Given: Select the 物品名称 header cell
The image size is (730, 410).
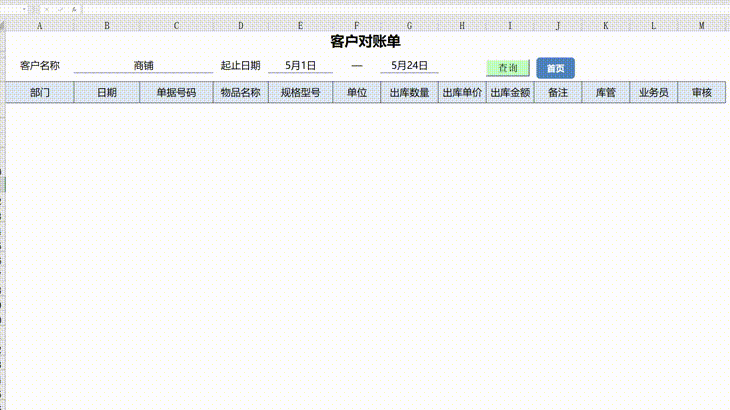Looking at the screenshot, I should (x=240, y=93).
